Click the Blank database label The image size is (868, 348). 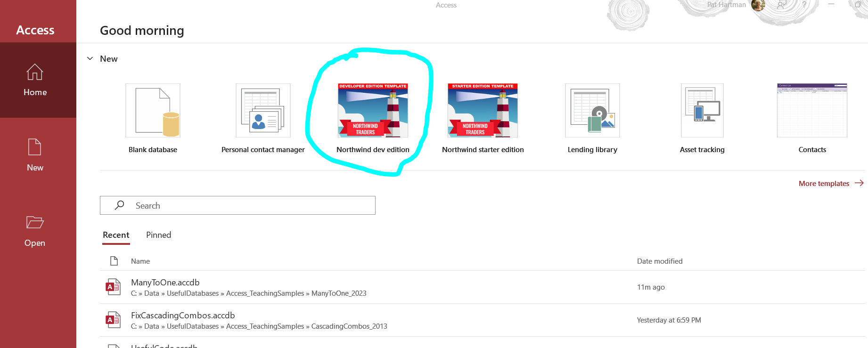[153, 150]
